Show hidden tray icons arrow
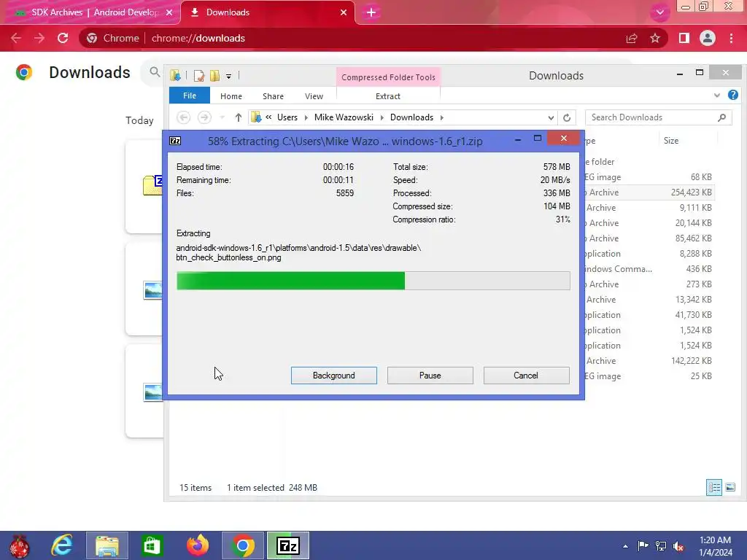 pyautogui.click(x=625, y=546)
